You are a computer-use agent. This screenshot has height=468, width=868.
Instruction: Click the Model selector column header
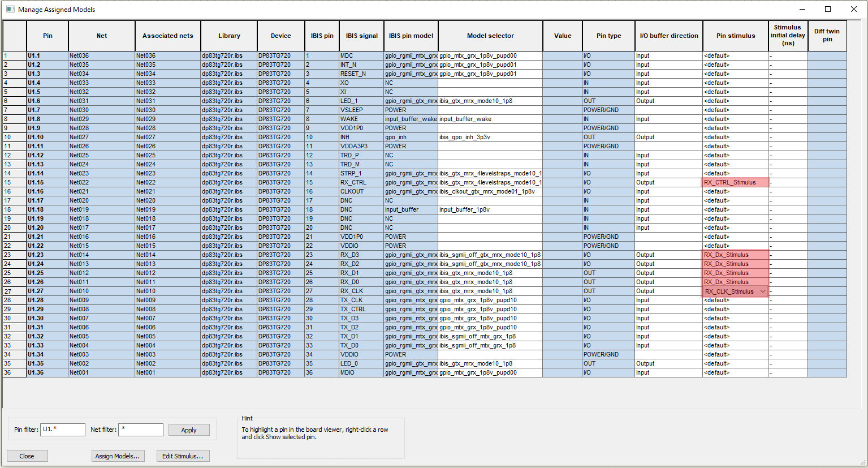[x=490, y=36]
